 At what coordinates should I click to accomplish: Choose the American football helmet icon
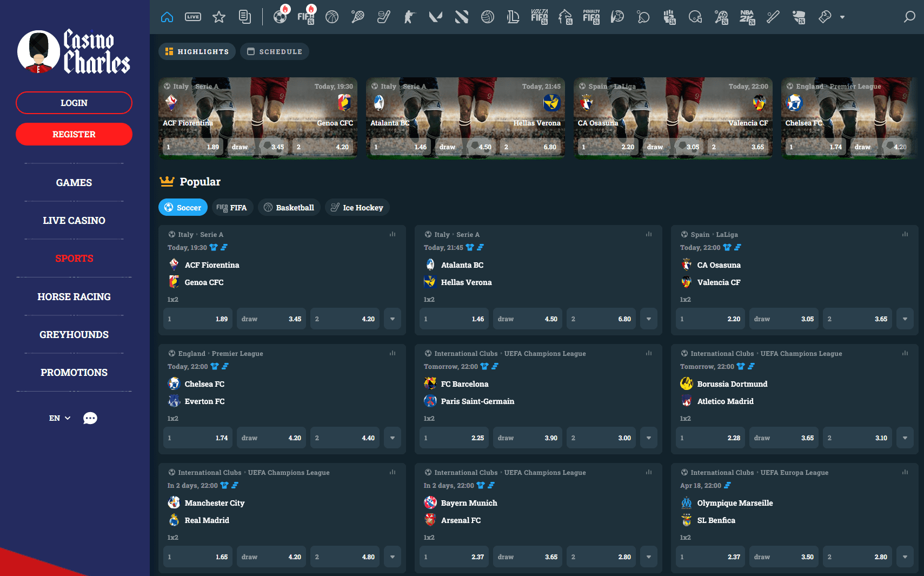[695, 17]
